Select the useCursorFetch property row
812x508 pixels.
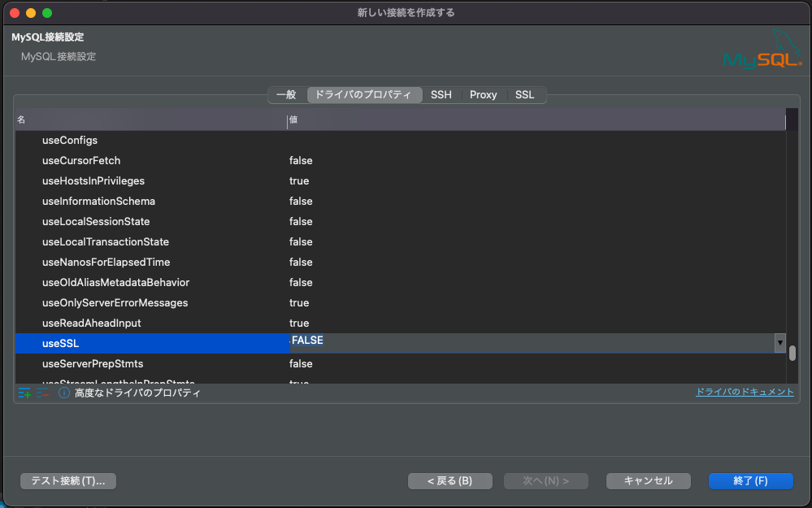coord(163,160)
